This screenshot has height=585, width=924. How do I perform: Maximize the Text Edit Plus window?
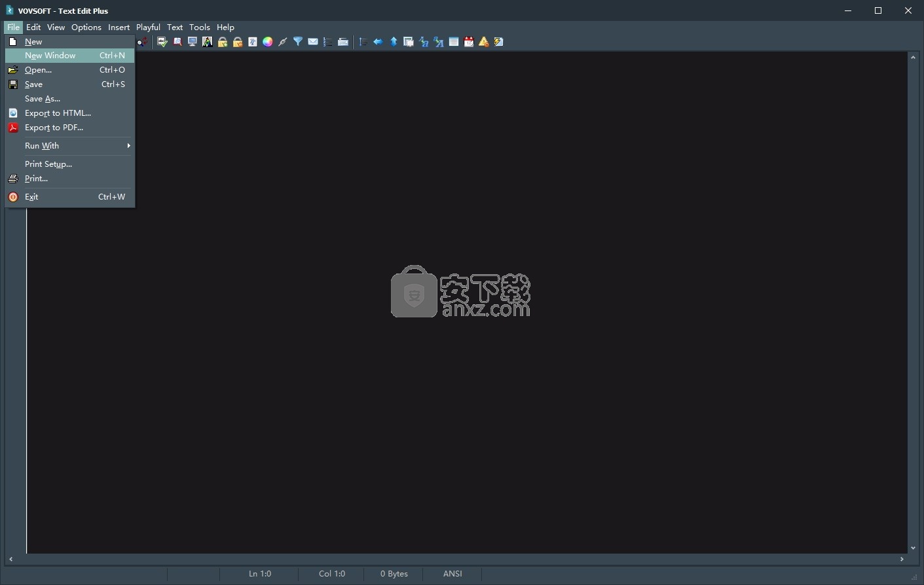point(878,10)
